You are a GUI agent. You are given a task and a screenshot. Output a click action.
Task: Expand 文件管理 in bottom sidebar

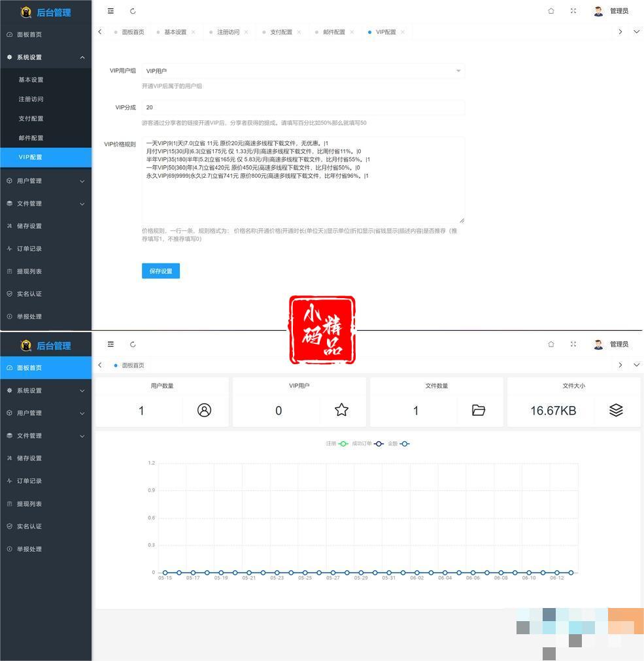46,435
